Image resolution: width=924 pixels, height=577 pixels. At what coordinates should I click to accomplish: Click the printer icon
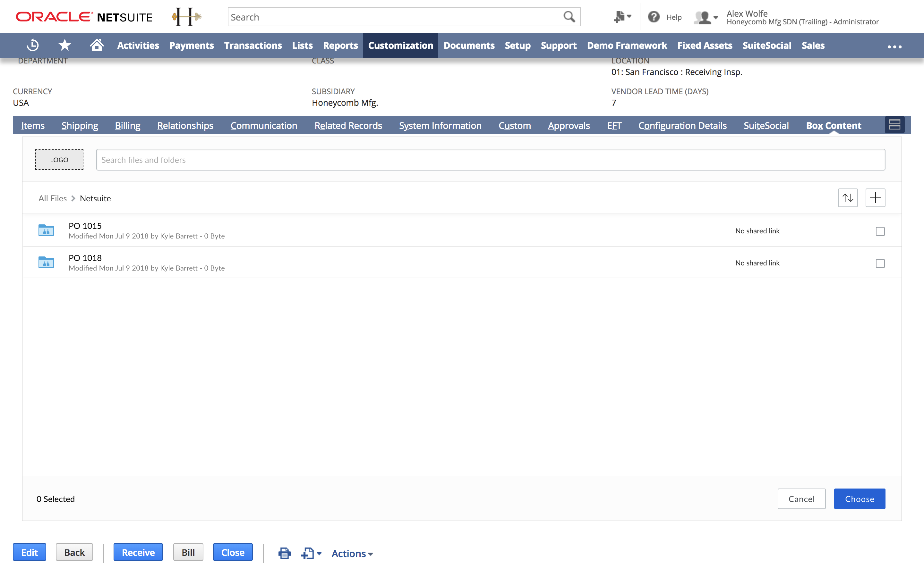pyautogui.click(x=285, y=553)
